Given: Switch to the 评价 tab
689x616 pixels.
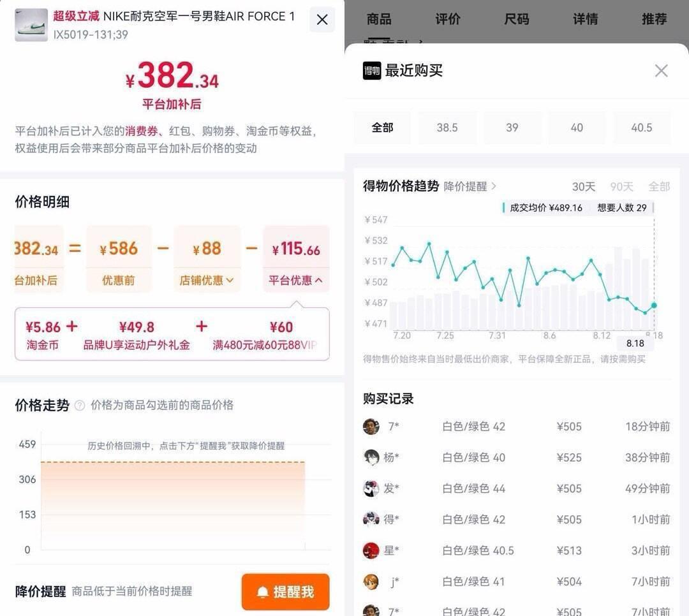Looking at the screenshot, I should click(x=448, y=19).
